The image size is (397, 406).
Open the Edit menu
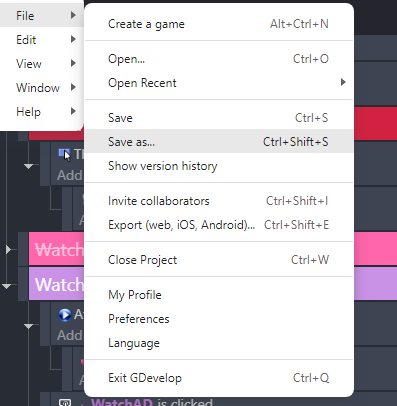(41, 40)
